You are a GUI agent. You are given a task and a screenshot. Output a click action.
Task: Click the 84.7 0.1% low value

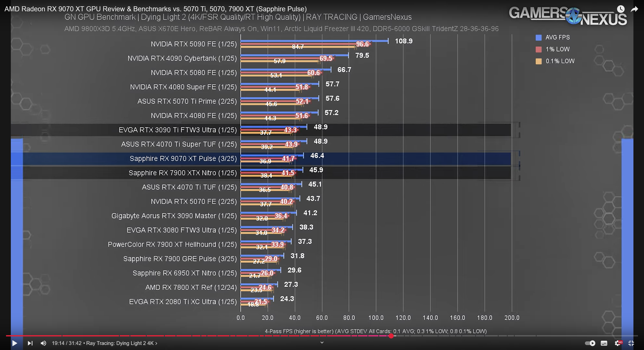(x=298, y=47)
